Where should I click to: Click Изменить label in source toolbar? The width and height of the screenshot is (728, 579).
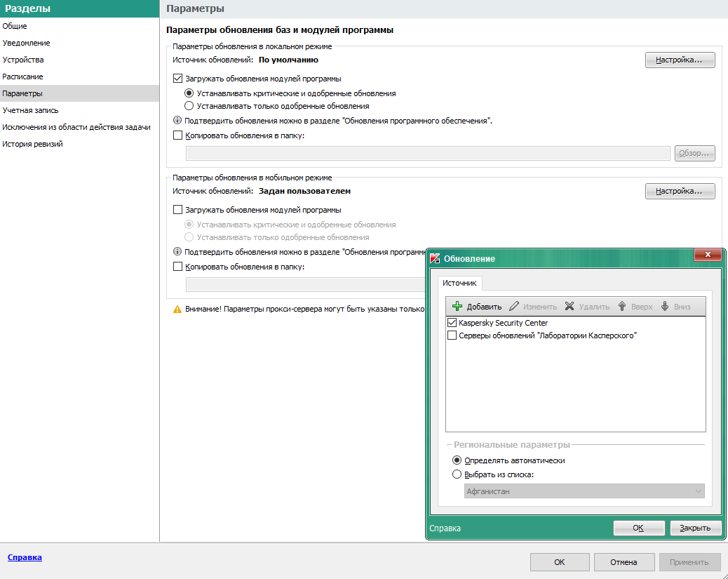point(540,307)
